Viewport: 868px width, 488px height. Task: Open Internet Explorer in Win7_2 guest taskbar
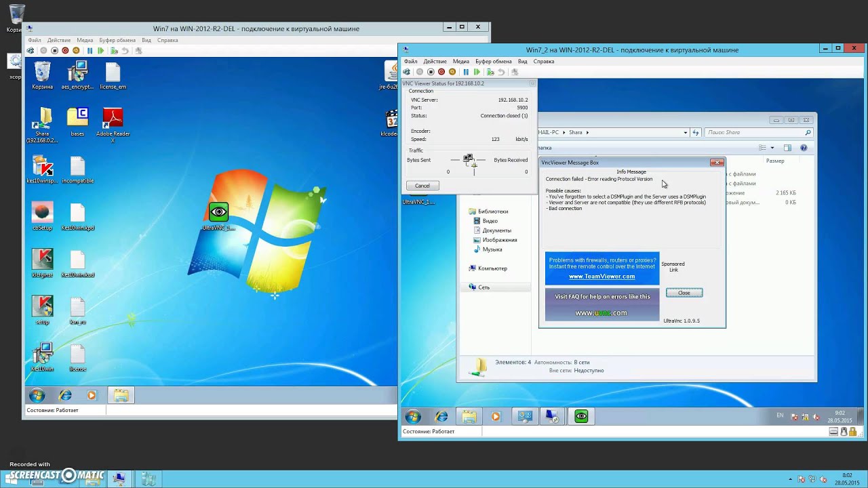pyautogui.click(x=441, y=417)
